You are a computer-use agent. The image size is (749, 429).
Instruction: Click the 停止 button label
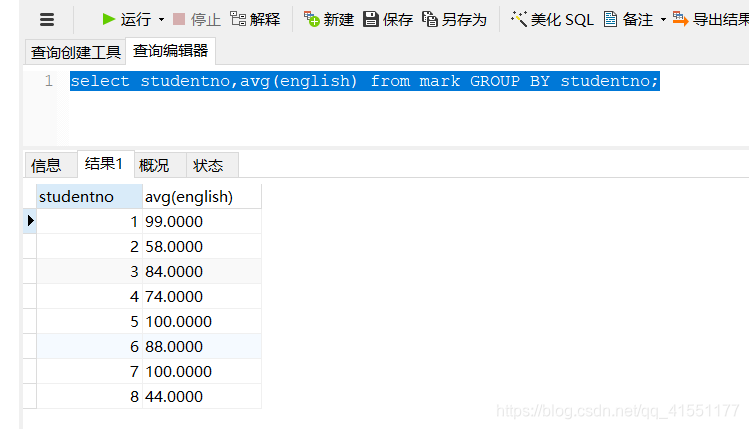[205, 20]
